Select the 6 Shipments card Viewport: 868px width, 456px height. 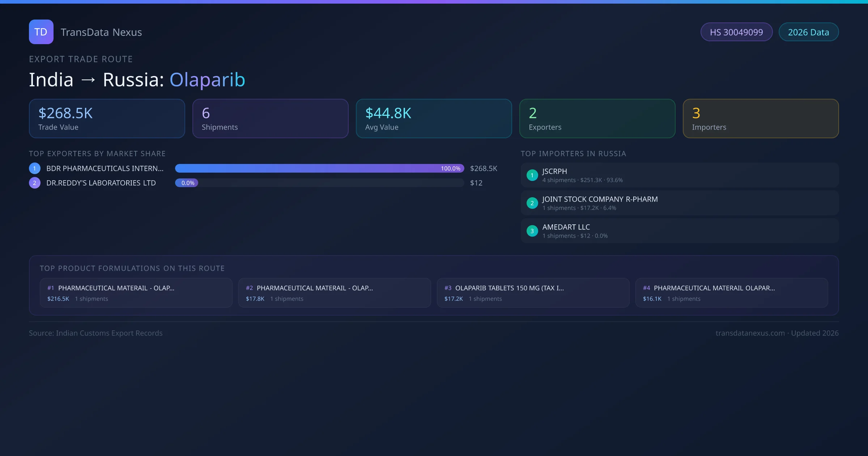[271, 119]
